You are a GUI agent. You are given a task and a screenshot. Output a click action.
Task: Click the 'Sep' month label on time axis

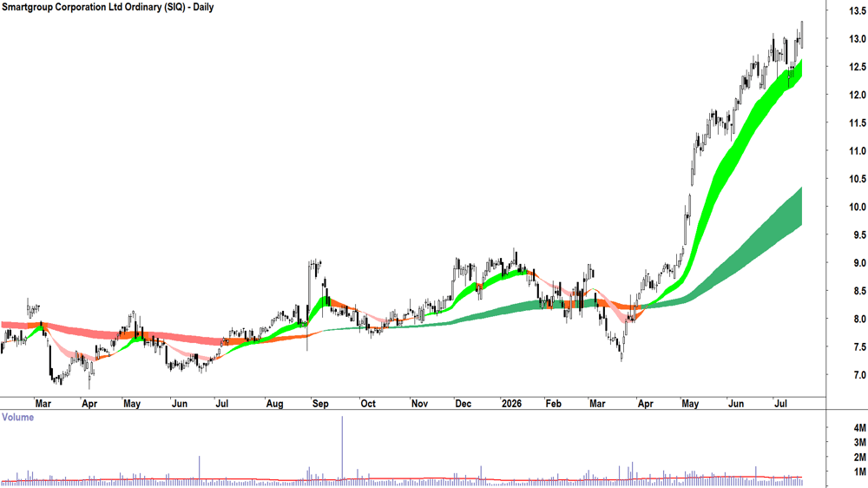[x=320, y=403]
